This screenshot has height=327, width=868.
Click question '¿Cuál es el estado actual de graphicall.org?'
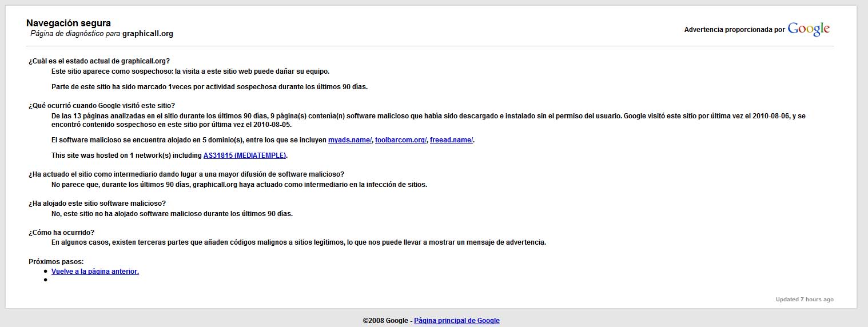[x=99, y=61]
